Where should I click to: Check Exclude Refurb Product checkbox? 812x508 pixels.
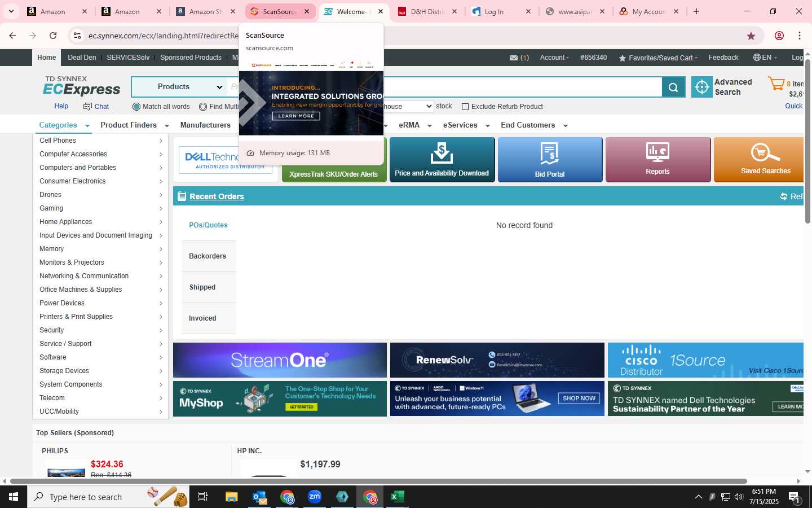click(465, 107)
